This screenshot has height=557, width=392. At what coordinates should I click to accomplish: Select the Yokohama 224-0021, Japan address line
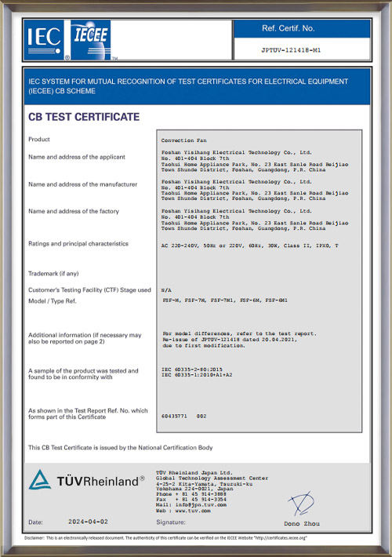point(194,489)
